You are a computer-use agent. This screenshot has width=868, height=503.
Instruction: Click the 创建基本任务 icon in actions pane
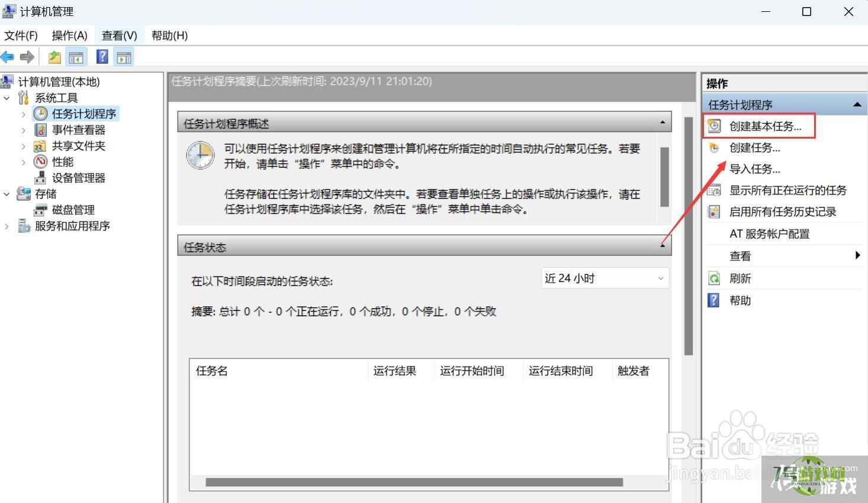click(714, 126)
